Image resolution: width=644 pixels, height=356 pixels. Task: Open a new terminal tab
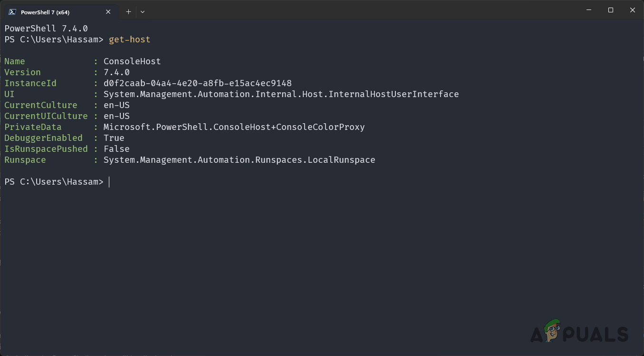tap(128, 11)
